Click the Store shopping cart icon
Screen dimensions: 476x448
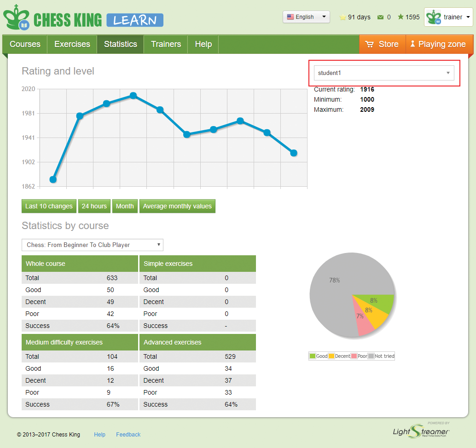point(369,44)
